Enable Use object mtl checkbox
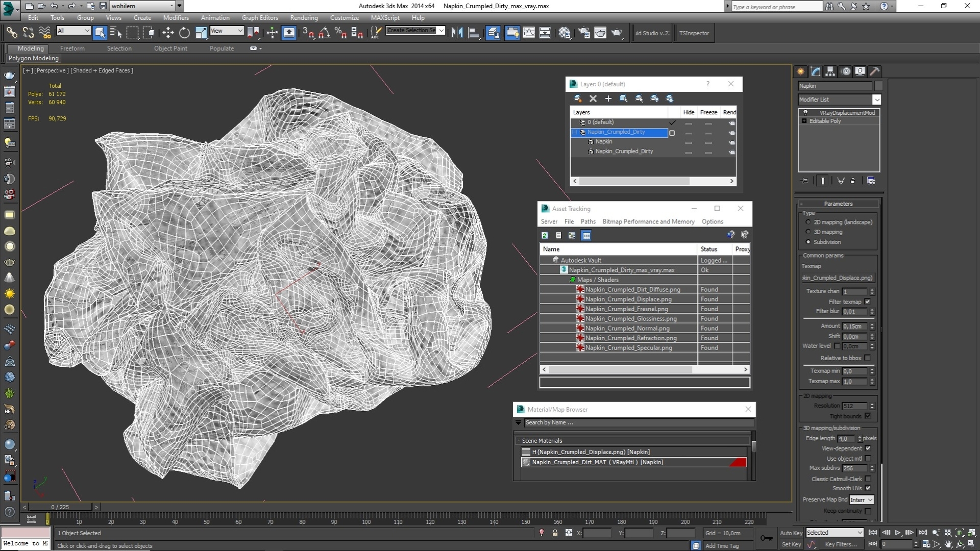 [867, 458]
